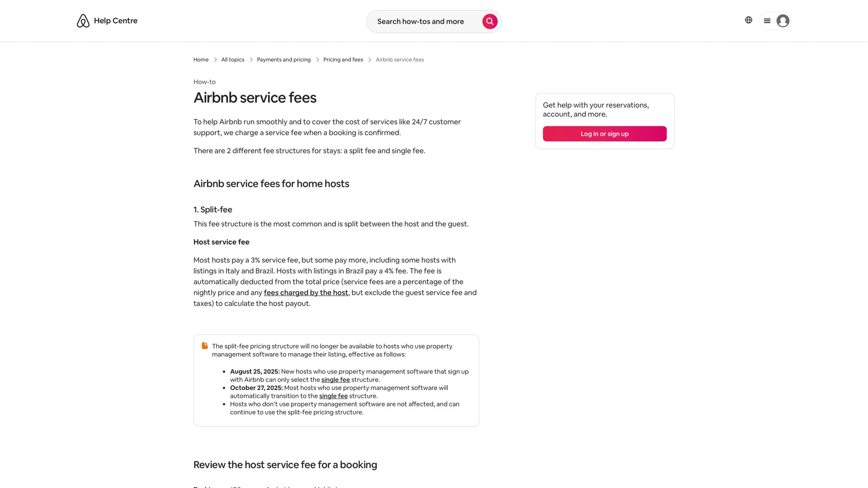Open 'Pricing and fees' breadcrumb
The image size is (868, 488).
click(x=343, y=59)
